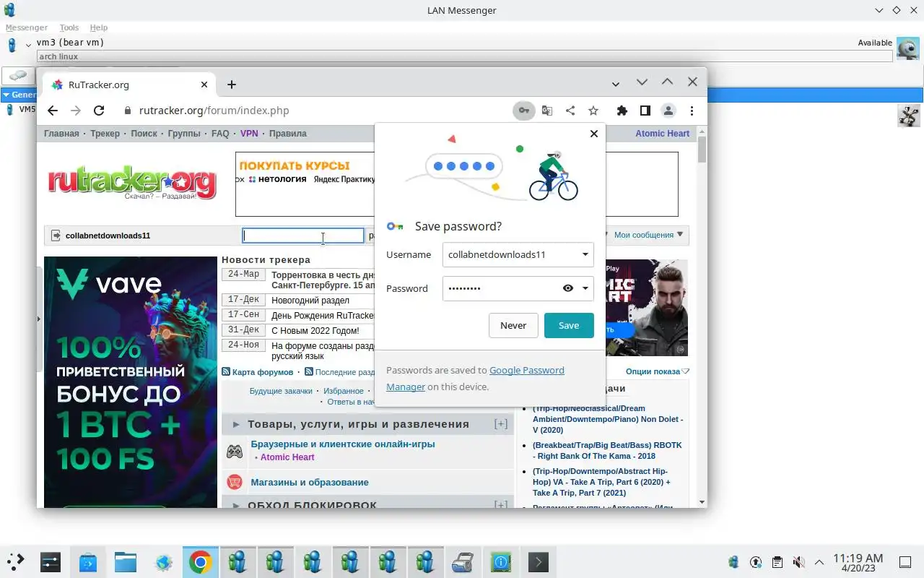
Task: Open the Messenger menu
Action: pos(27,27)
